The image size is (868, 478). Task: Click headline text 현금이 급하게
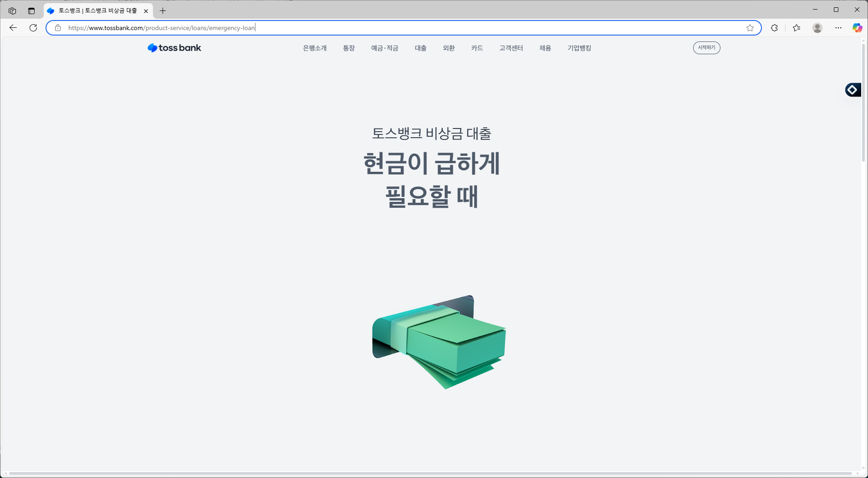432,163
